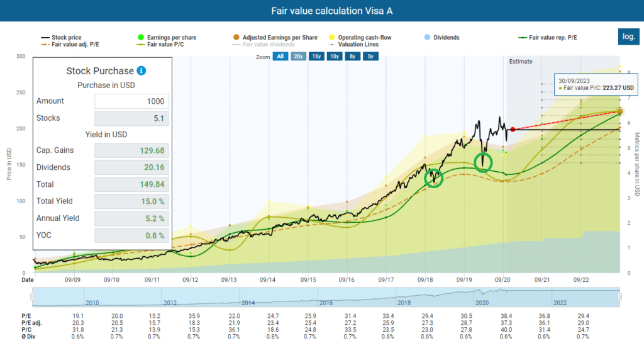The image size is (644, 343).
Task: Click the Stock Purchase panel heading
Action: pyautogui.click(x=100, y=70)
